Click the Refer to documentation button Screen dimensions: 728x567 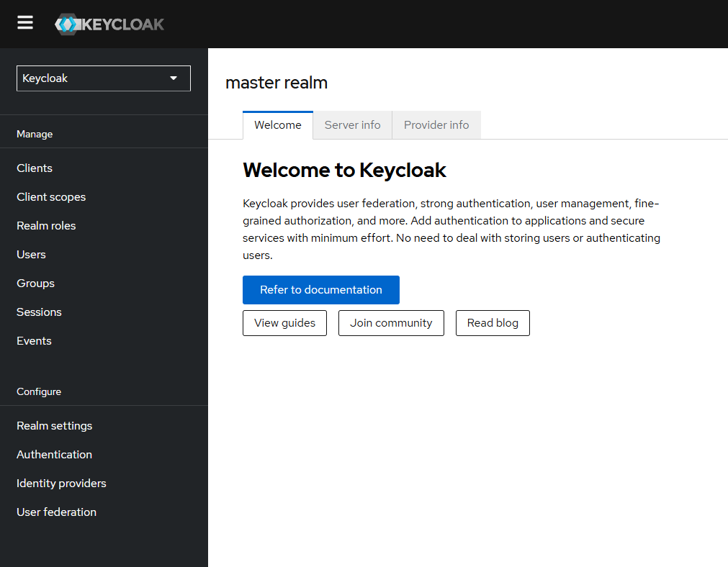pyautogui.click(x=321, y=289)
